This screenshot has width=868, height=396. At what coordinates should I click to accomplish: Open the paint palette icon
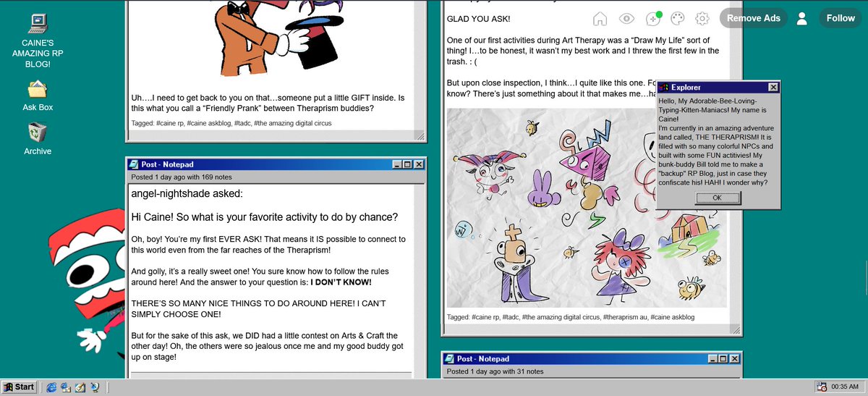tap(678, 19)
